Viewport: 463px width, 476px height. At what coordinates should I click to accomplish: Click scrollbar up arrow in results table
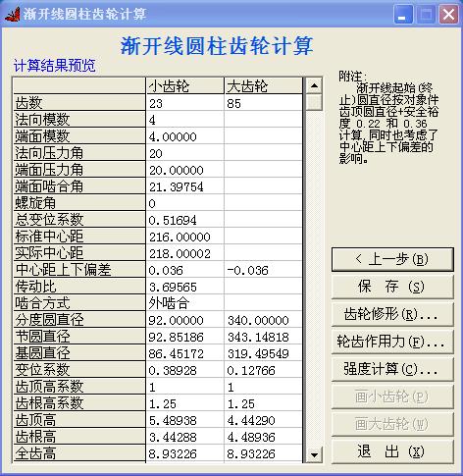(x=314, y=85)
